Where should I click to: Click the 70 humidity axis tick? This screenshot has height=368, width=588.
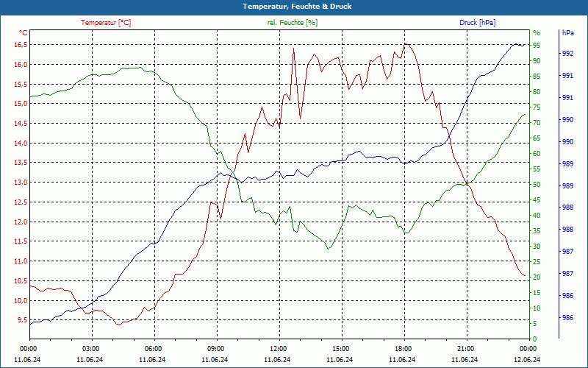tap(537, 123)
